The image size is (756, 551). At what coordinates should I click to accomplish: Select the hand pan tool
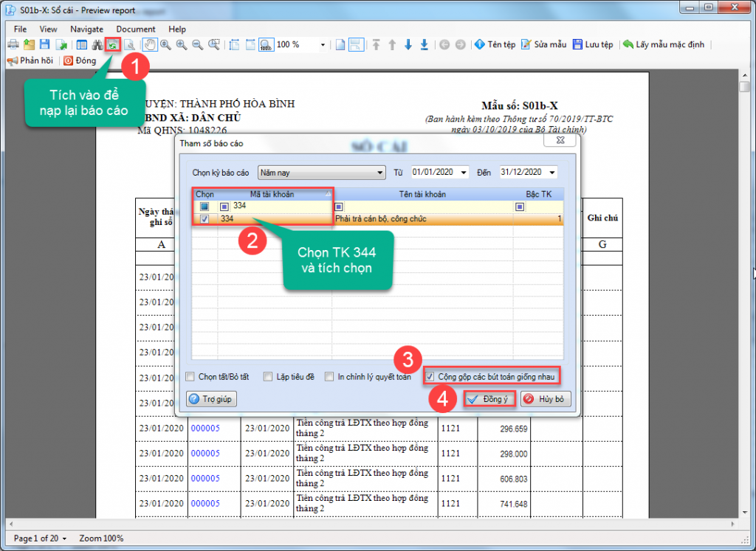tap(149, 45)
